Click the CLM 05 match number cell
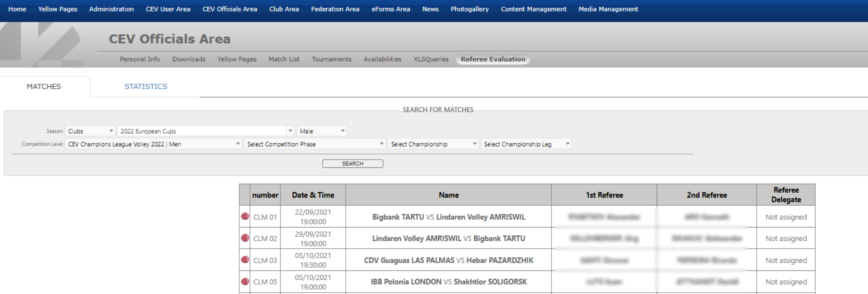Image resolution: width=868 pixels, height=294 pixels. (265, 282)
